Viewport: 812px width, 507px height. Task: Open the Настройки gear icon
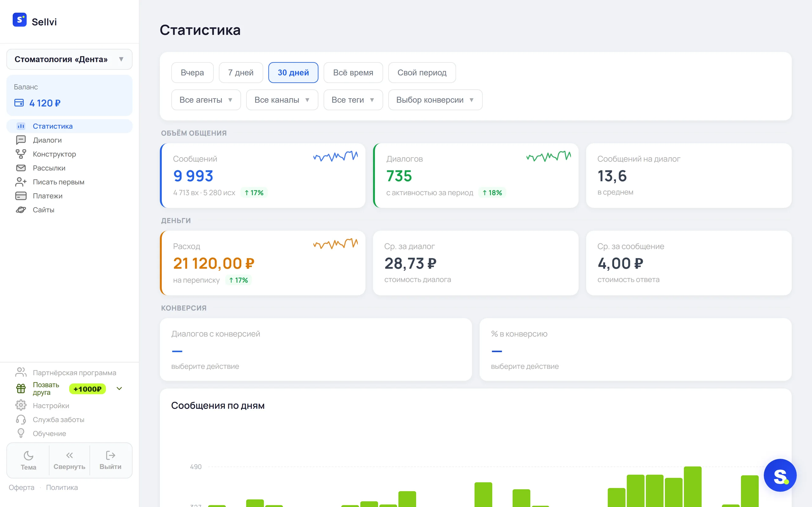click(x=21, y=405)
